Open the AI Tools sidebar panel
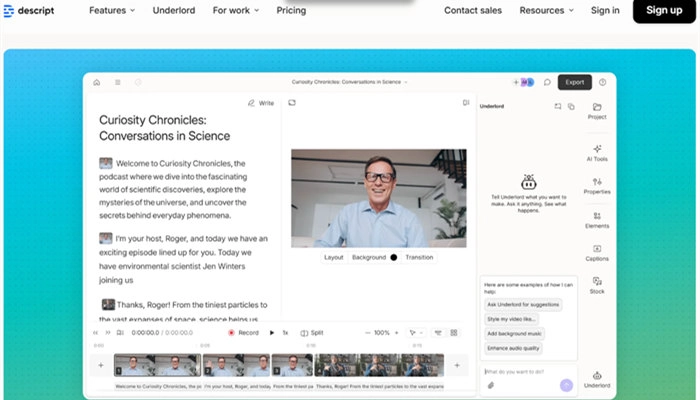The width and height of the screenshot is (700, 400). (597, 151)
